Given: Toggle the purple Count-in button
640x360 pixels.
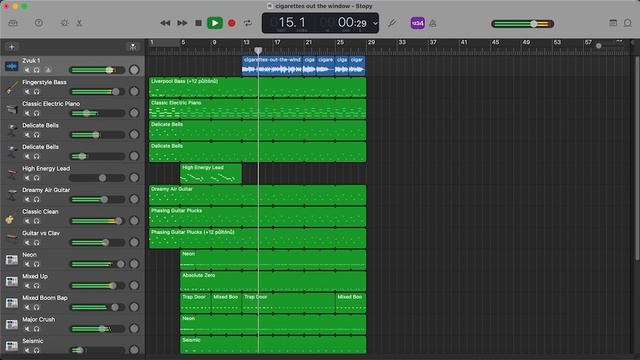Looking at the screenshot, I should click(x=418, y=23).
